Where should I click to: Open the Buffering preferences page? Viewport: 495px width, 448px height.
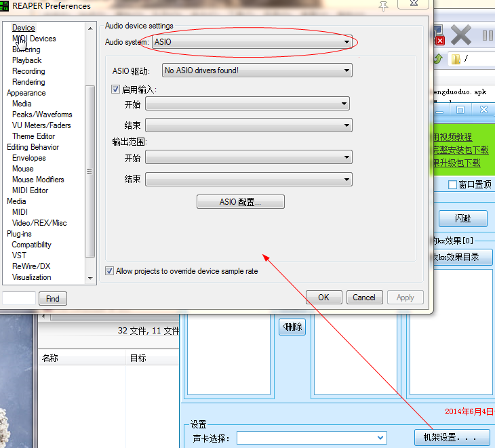[26, 49]
